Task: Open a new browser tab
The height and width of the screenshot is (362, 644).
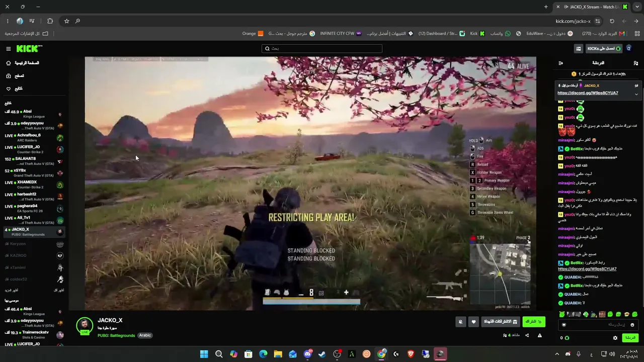Action: click(x=546, y=7)
